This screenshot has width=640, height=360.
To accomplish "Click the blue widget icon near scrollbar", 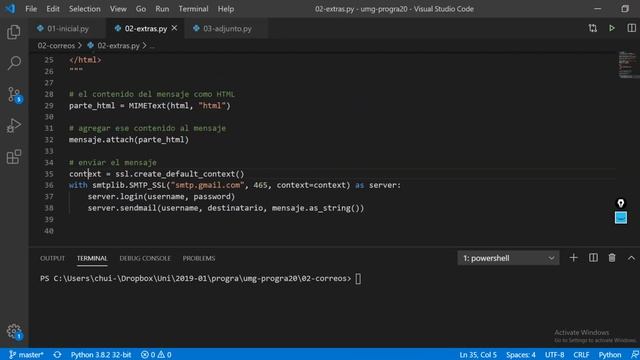I will pyautogui.click(x=621, y=218).
